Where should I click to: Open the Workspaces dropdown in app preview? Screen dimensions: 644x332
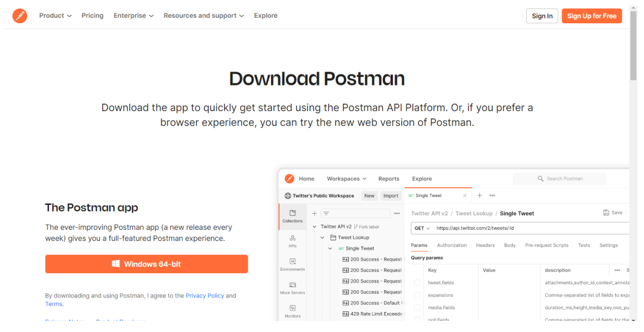[347, 179]
